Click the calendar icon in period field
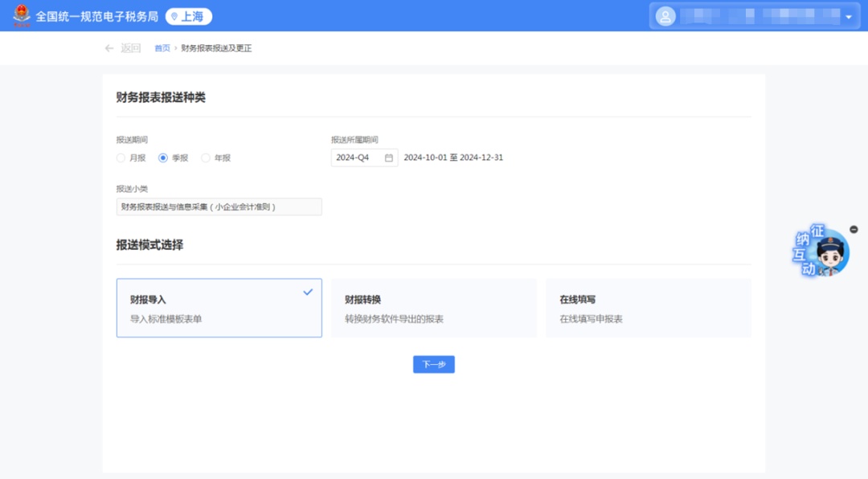 click(x=389, y=158)
